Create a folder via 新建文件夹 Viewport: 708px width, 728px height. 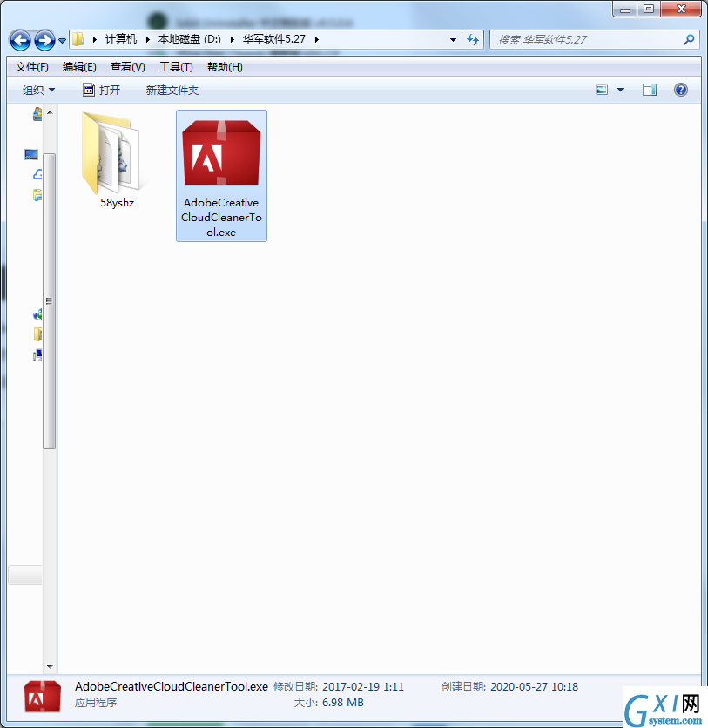pos(172,90)
